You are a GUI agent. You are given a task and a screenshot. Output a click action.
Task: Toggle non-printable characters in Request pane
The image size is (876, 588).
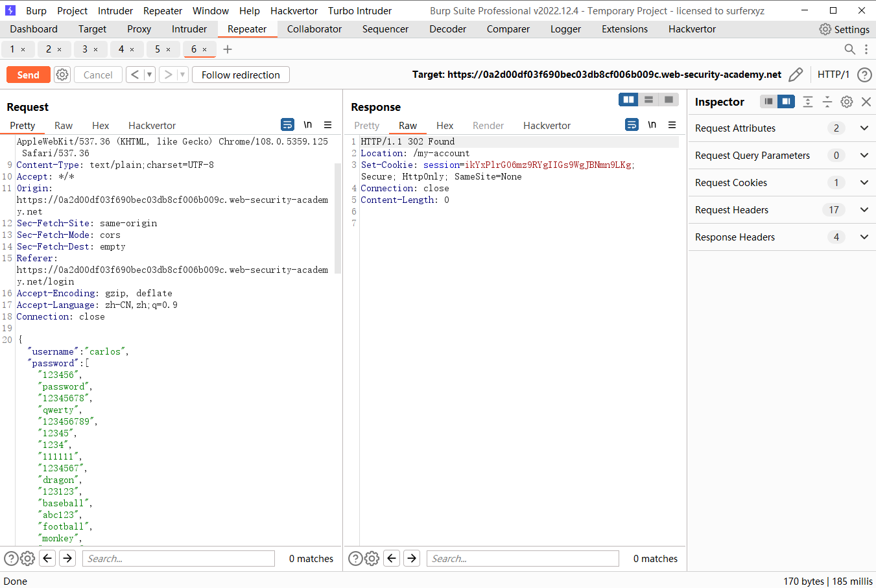tap(308, 124)
